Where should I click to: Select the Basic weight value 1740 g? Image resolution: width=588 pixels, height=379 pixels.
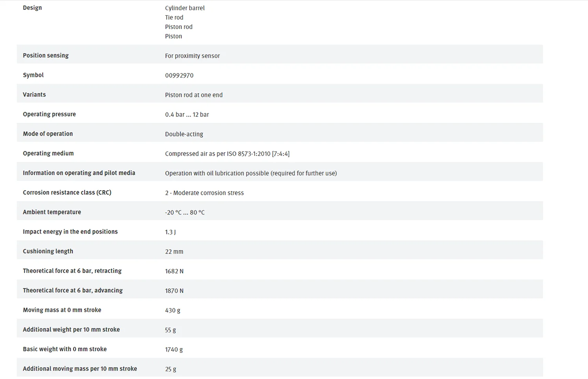pyautogui.click(x=174, y=350)
